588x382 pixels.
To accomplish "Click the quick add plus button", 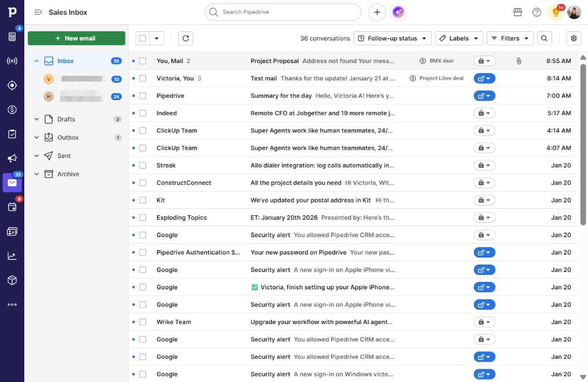I will point(377,12).
